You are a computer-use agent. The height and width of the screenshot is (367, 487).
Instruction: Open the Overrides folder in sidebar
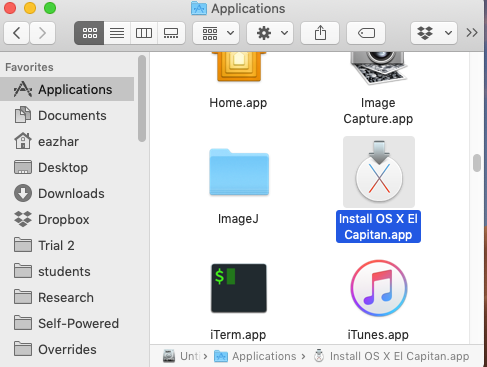67,349
